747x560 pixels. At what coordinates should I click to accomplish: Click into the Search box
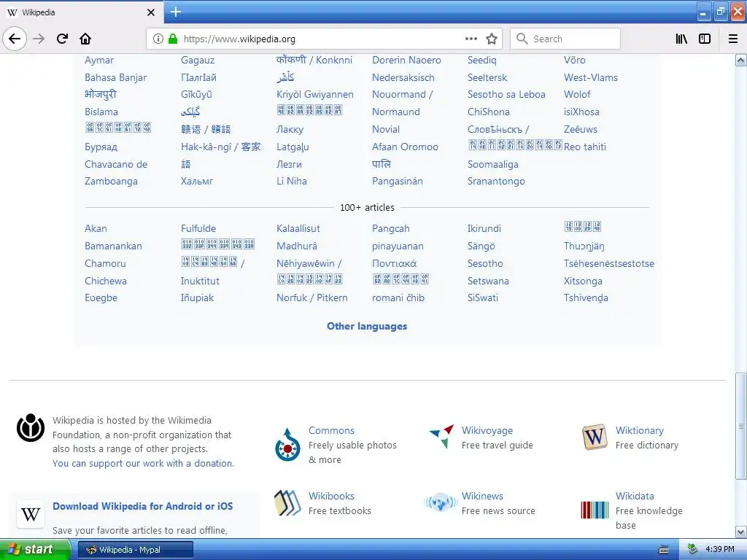pyautogui.click(x=565, y=39)
